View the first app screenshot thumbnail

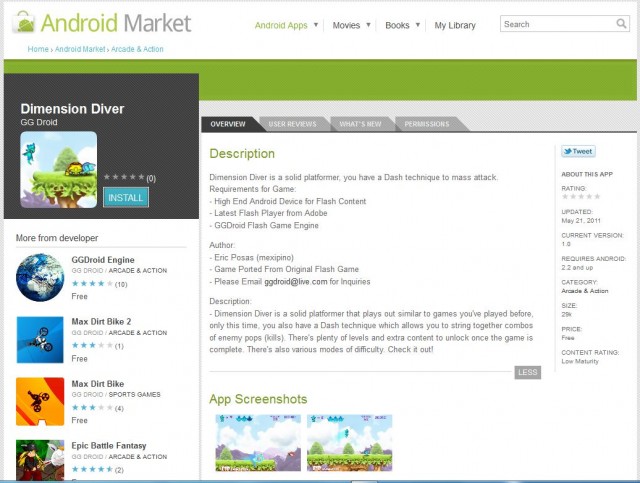coord(258,443)
